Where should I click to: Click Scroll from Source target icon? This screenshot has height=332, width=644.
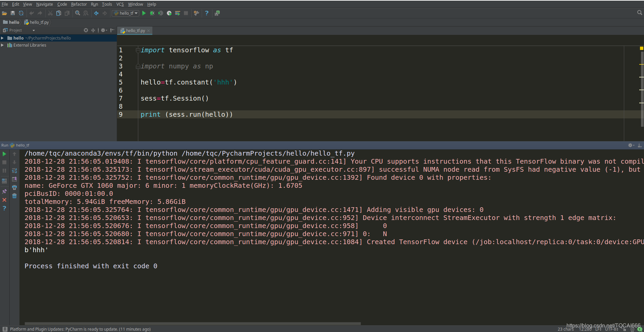point(86,30)
